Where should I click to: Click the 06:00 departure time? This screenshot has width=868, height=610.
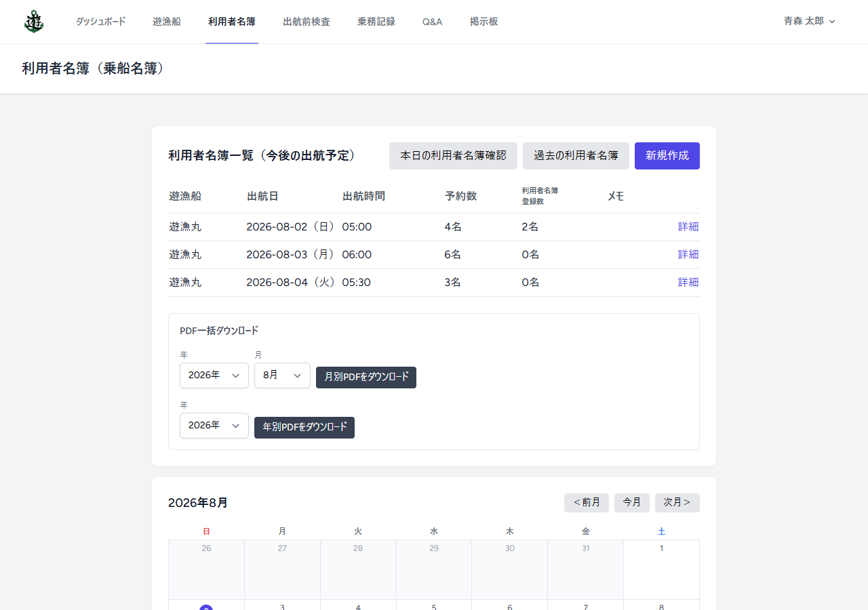[x=357, y=255]
